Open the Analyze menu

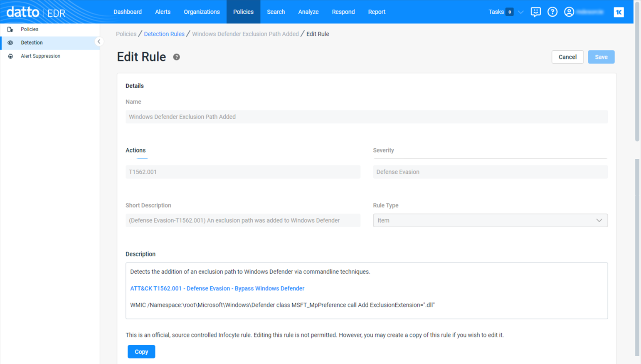(x=308, y=12)
